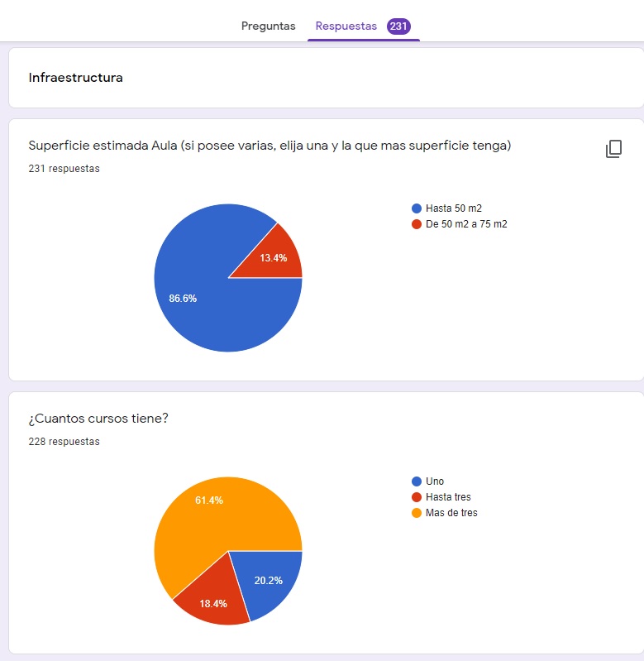Select the Respuestas tab

click(346, 26)
